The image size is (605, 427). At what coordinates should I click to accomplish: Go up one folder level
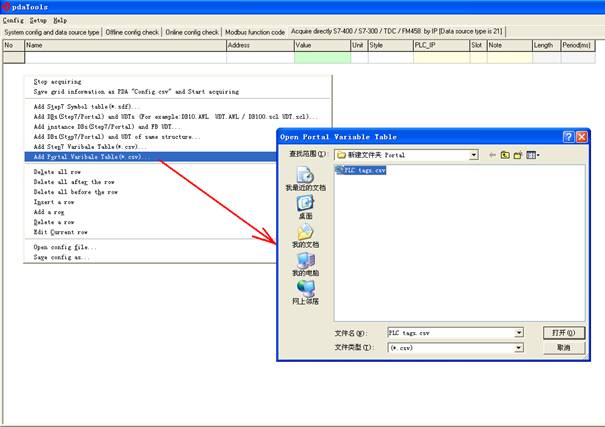(506, 155)
